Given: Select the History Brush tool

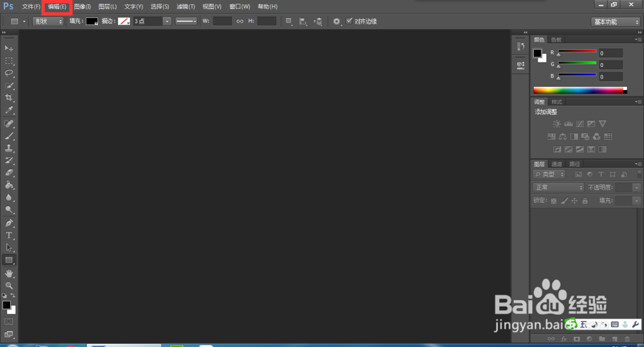Looking at the screenshot, I should point(8,160).
